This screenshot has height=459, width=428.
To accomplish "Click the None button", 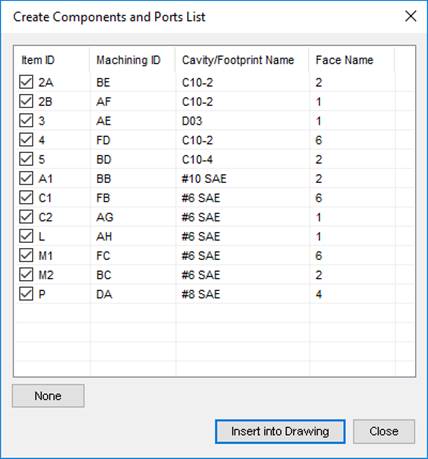I will pyautogui.click(x=48, y=396).
